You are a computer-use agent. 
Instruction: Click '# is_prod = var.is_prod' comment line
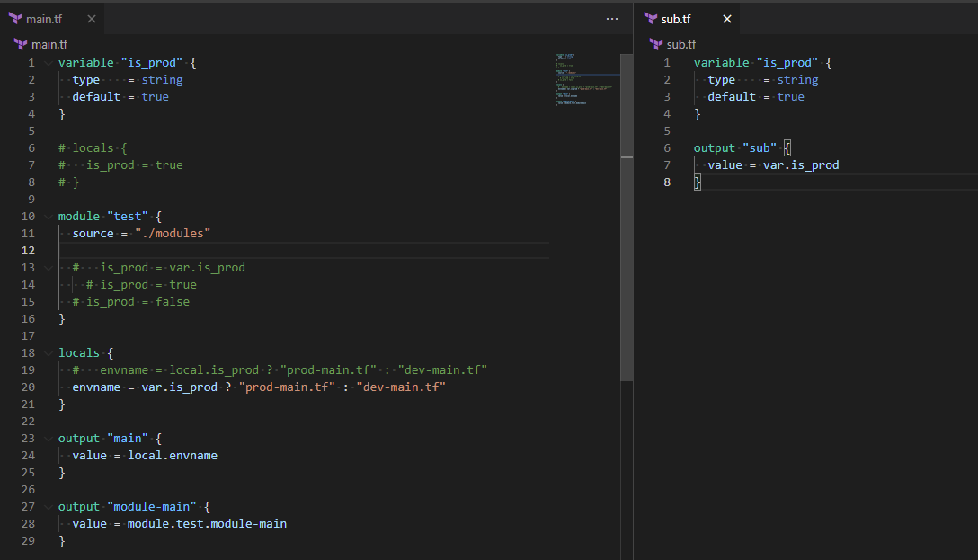coord(158,268)
